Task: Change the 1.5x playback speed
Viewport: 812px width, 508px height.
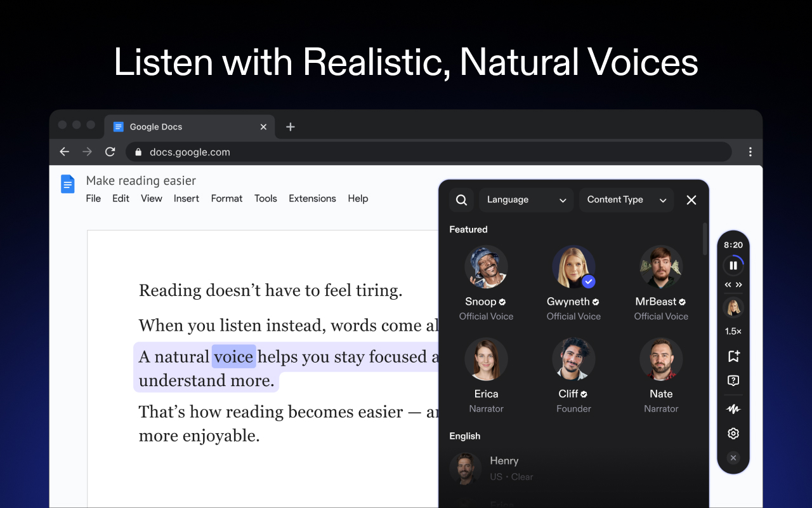Action: pos(733,331)
